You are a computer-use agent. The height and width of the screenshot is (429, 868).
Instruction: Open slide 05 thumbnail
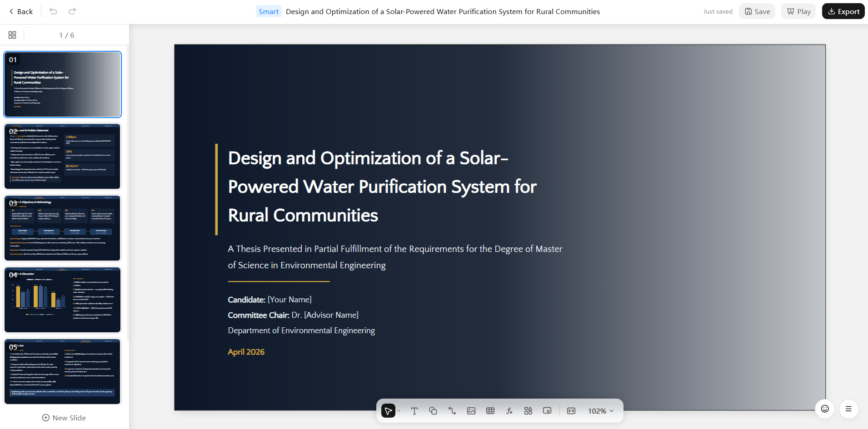tap(62, 371)
